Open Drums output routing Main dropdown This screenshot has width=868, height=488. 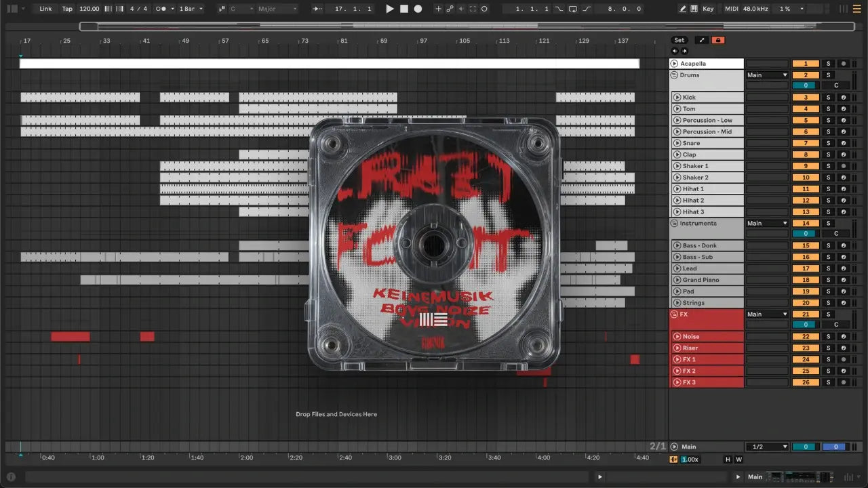click(x=767, y=75)
